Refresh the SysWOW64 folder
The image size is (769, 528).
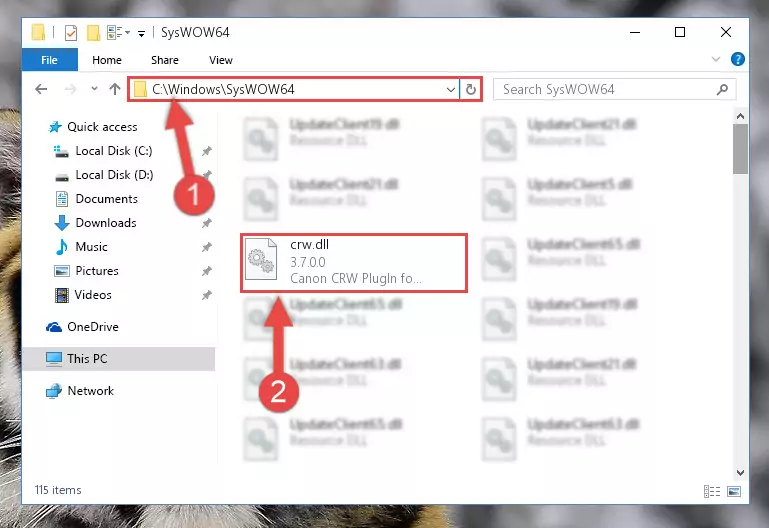click(x=471, y=89)
